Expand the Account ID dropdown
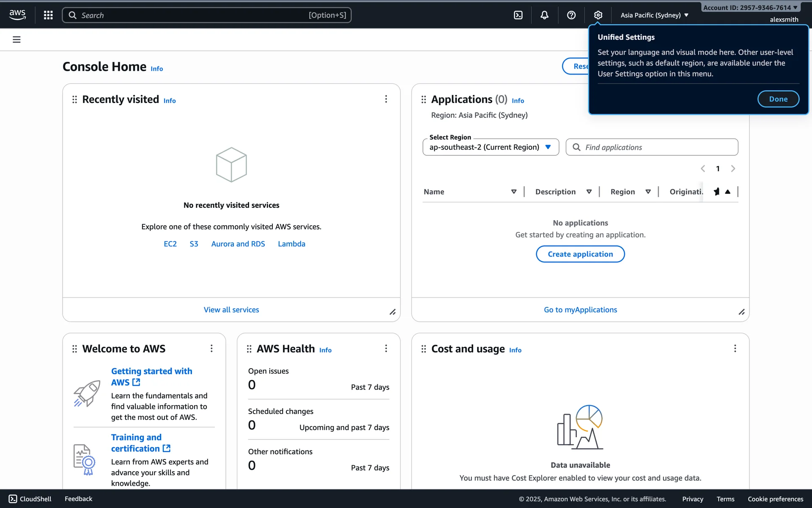 750,8
